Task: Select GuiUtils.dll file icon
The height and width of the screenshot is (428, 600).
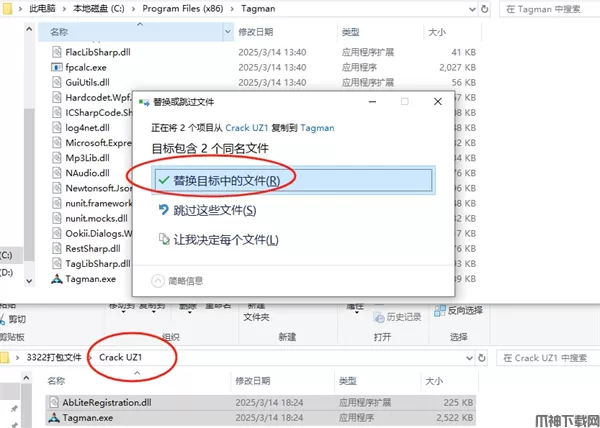Action: [x=57, y=82]
